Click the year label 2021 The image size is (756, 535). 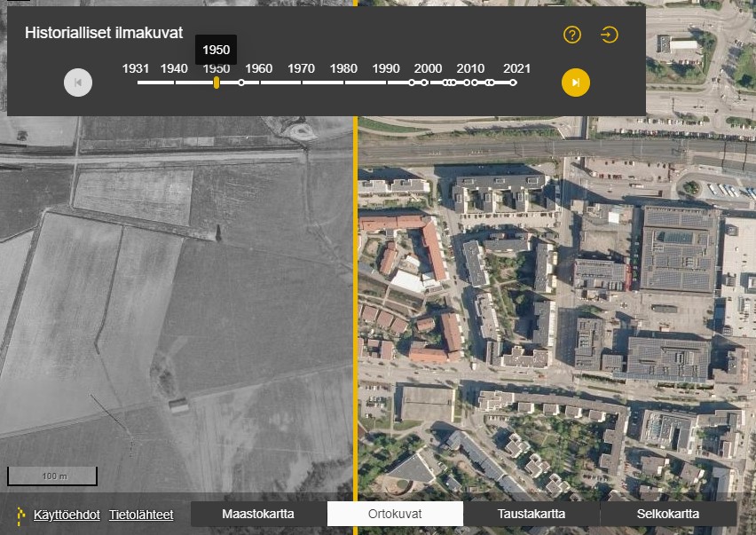click(x=516, y=68)
